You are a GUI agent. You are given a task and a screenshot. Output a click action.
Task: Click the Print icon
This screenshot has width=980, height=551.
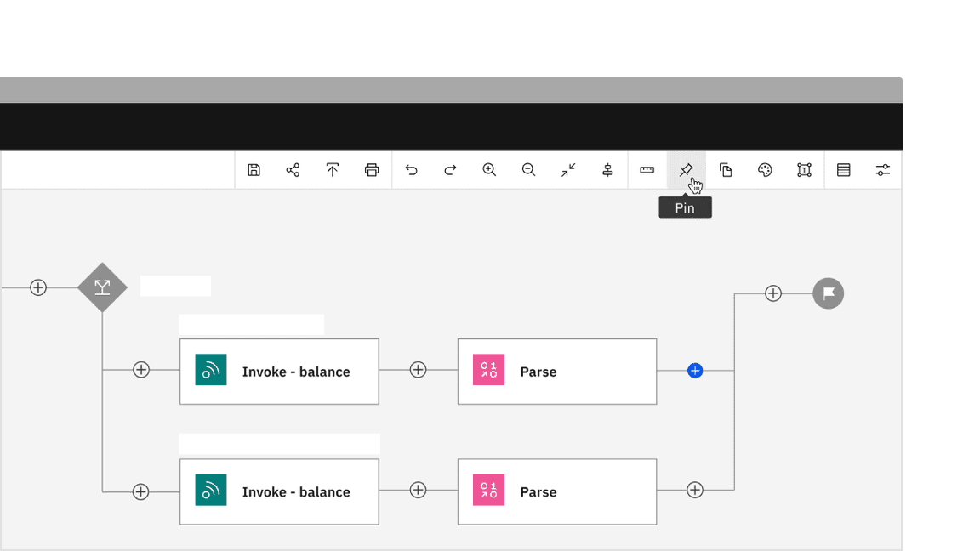(x=372, y=170)
